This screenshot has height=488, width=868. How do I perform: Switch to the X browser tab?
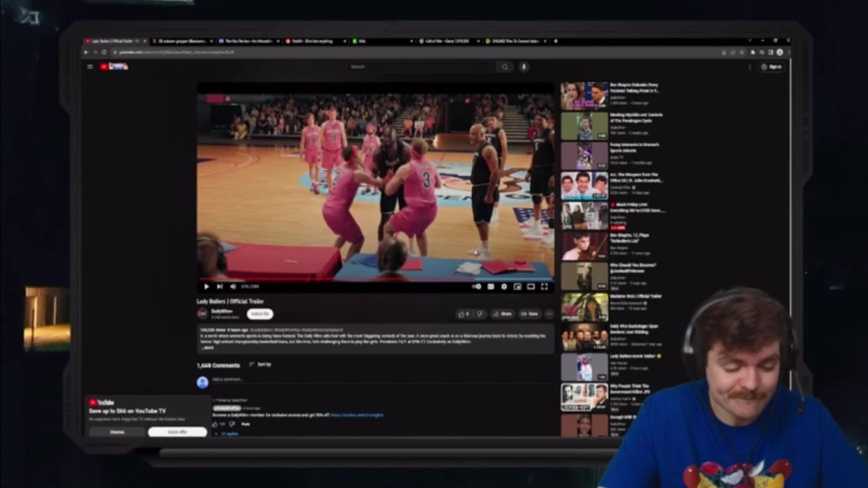182,41
